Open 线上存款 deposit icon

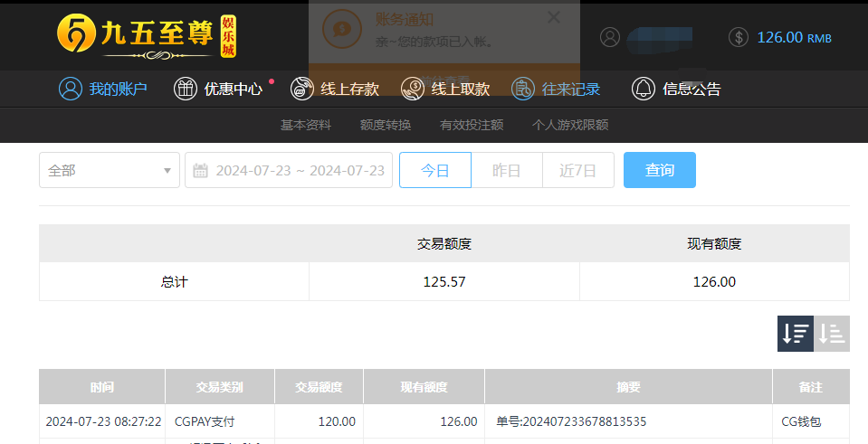click(x=302, y=89)
